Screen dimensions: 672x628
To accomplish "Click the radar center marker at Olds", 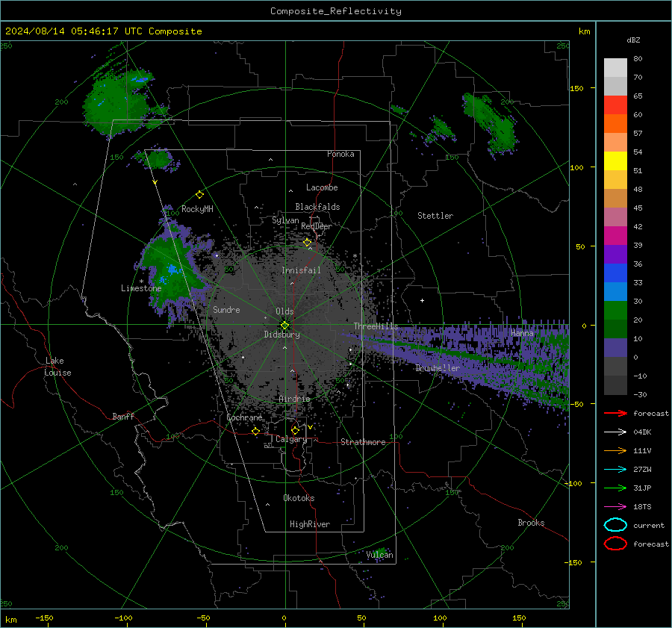I will point(284,326).
